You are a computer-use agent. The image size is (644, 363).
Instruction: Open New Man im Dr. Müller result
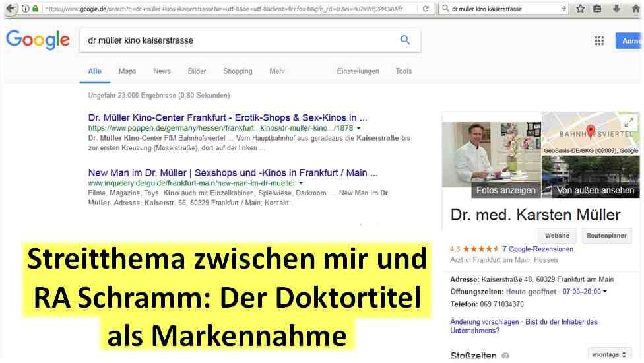(233, 172)
